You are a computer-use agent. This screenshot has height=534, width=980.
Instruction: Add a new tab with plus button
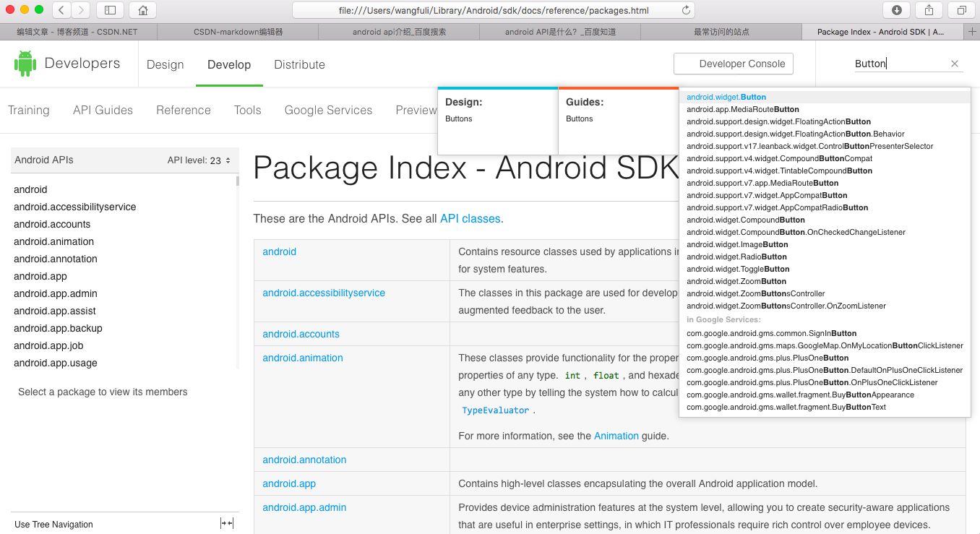[x=972, y=32]
